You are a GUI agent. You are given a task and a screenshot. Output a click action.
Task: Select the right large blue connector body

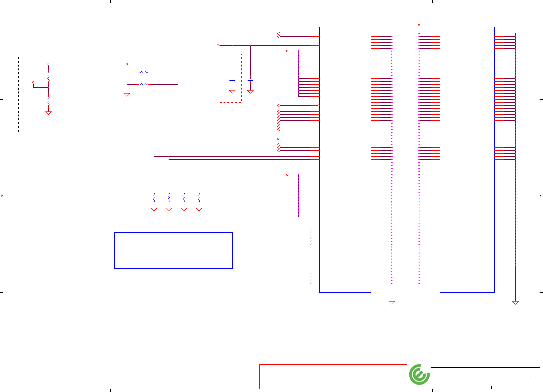click(467, 160)
